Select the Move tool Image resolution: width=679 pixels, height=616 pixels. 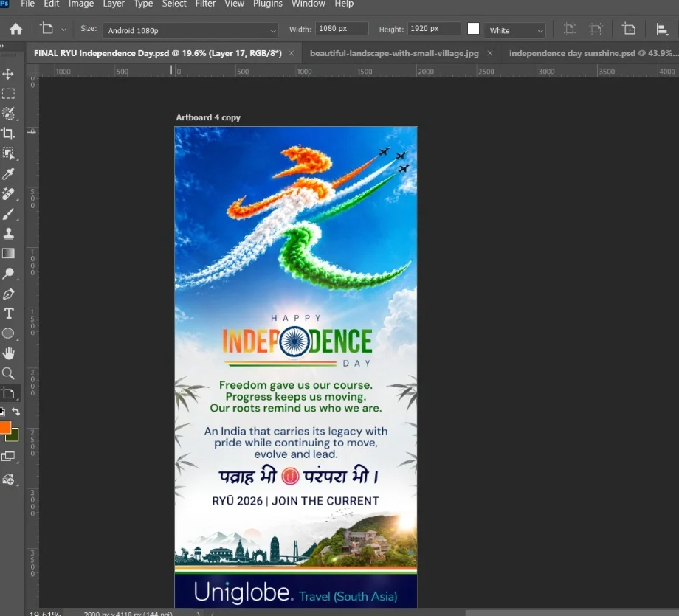click(x=8, y=74)
